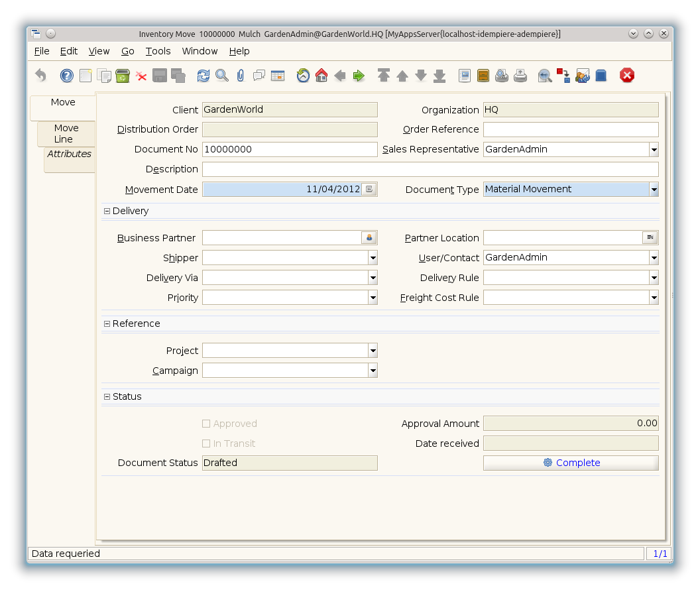The height and width of the screenshot is (590, 700).
Task: Collapse the Delivery section
Action: click(x=107, y=211)
